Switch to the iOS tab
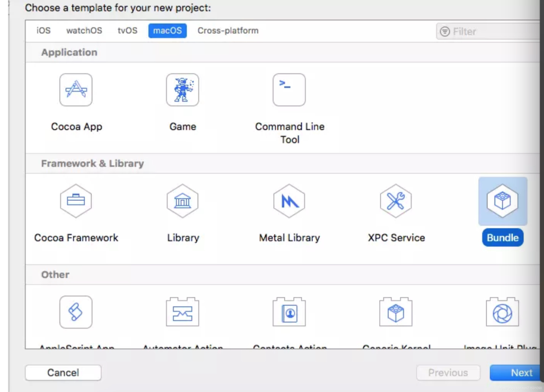The height and width of the screenshot is (392, 544). [43, 31]
